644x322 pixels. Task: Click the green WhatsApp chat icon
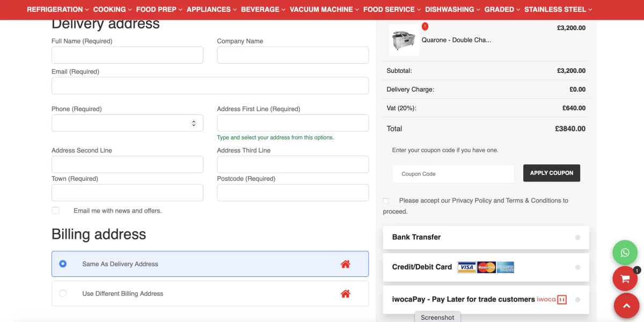tap(625, 252)
